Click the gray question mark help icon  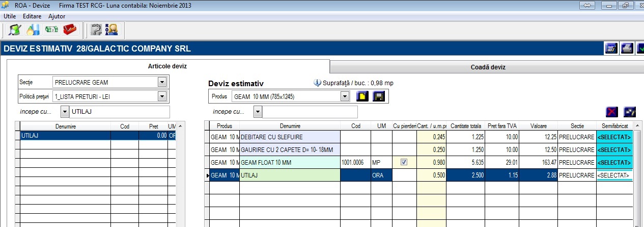96,30
